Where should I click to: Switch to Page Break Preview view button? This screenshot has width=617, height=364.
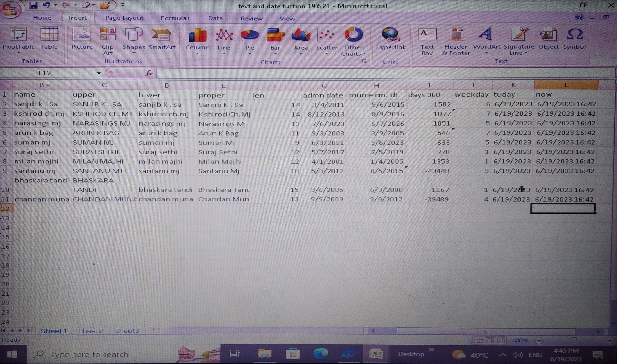(501, 340)
